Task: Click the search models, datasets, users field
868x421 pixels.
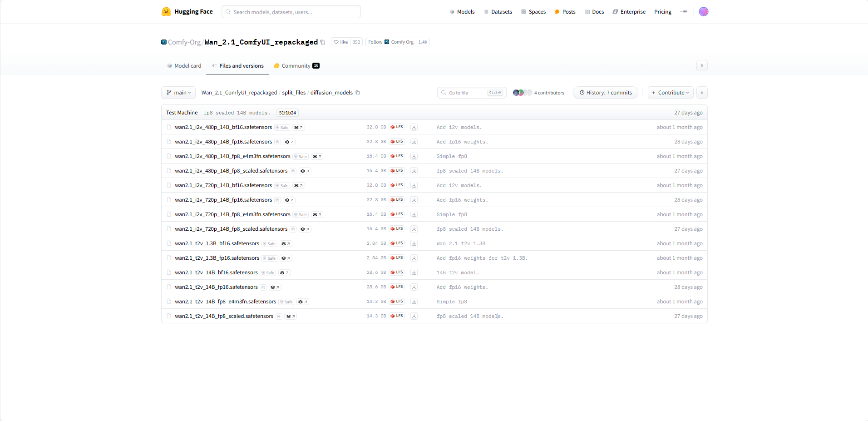Action: [291, 12]
